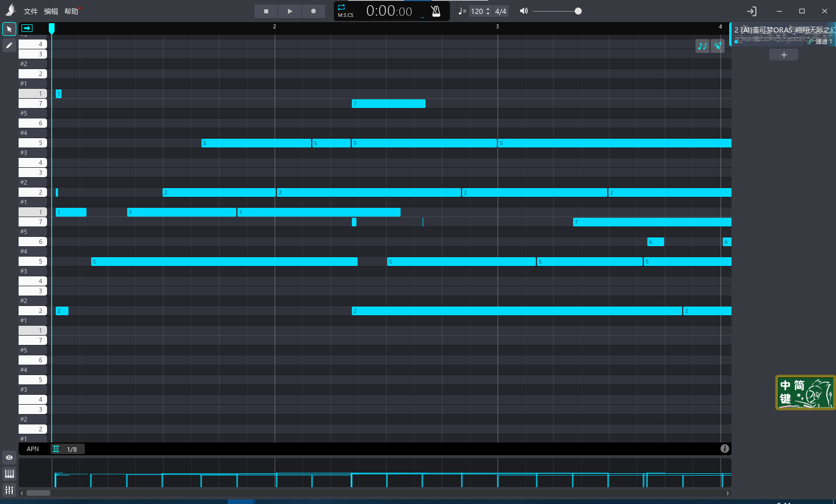
Task: Toggle the loop icon above M:S:CS
Action: click(x=341, y=7)
